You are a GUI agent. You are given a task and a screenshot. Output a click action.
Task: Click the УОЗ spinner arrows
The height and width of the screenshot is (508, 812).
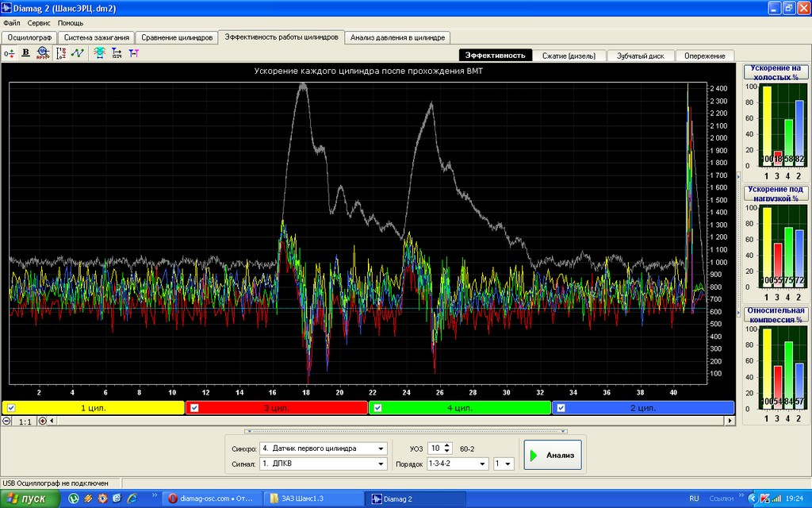[x=447, y=448]
